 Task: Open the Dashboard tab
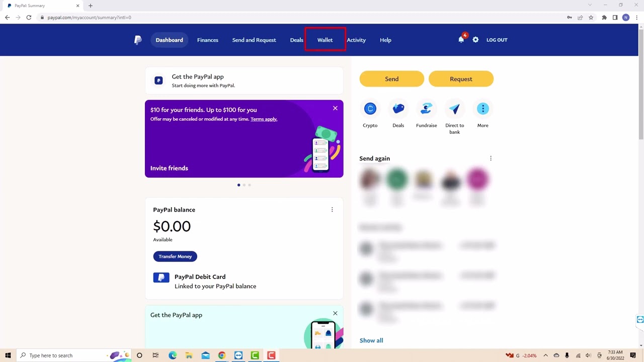point(169,40)
